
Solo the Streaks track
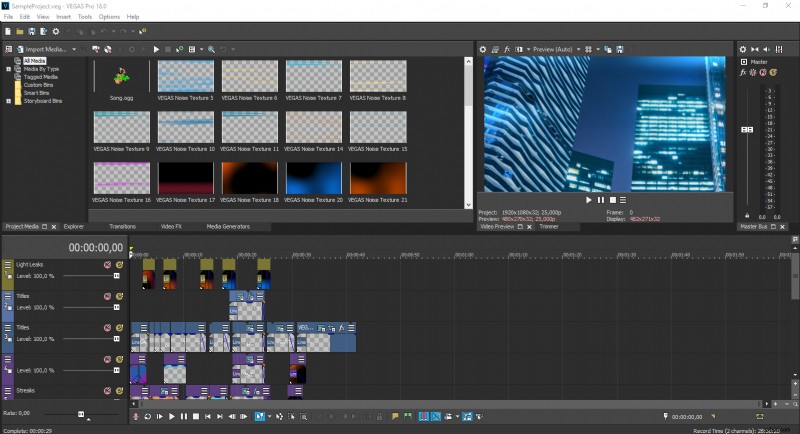pos(119,391)
